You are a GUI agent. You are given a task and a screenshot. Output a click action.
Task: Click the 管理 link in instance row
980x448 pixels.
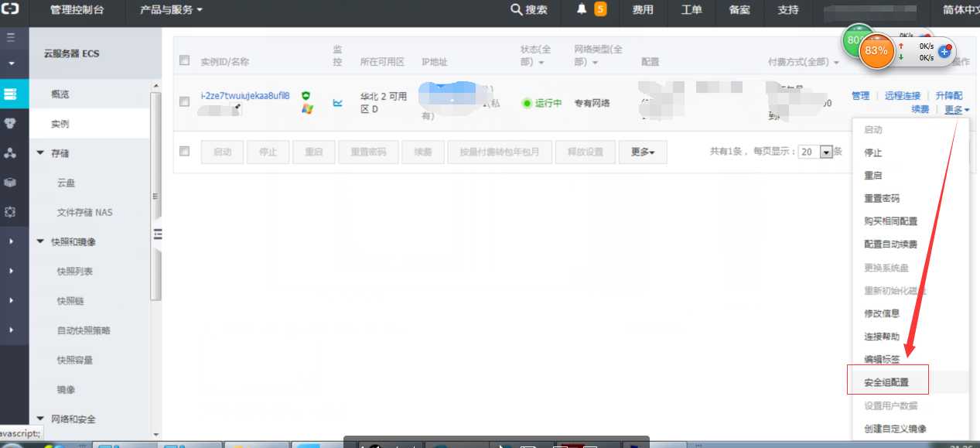(x=860, y=96)
